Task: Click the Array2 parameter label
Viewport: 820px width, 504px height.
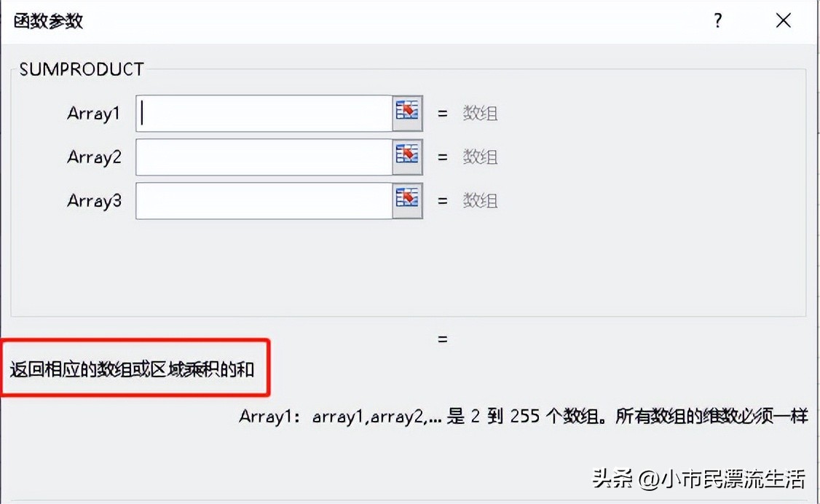Action: click(x=94, y=157)
